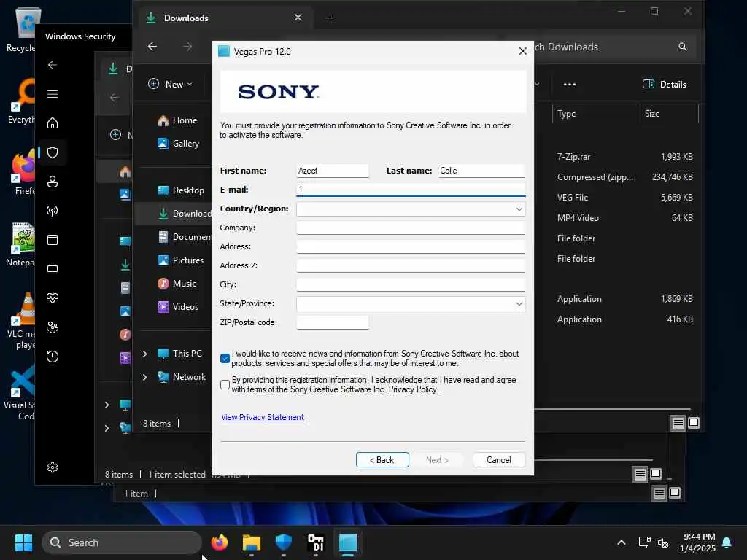Open Virus & threat protection shield icon

[x=53, y=152]
